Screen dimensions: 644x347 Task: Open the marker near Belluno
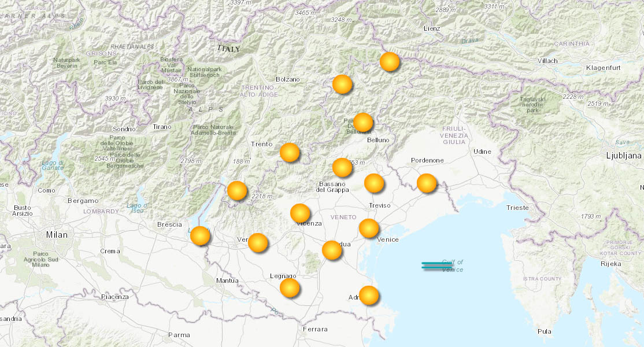pyautogui.click(x=364, y=121)
